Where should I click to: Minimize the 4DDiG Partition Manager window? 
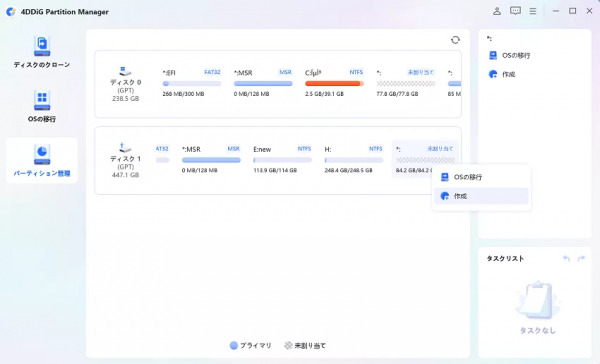coord(556,11)
